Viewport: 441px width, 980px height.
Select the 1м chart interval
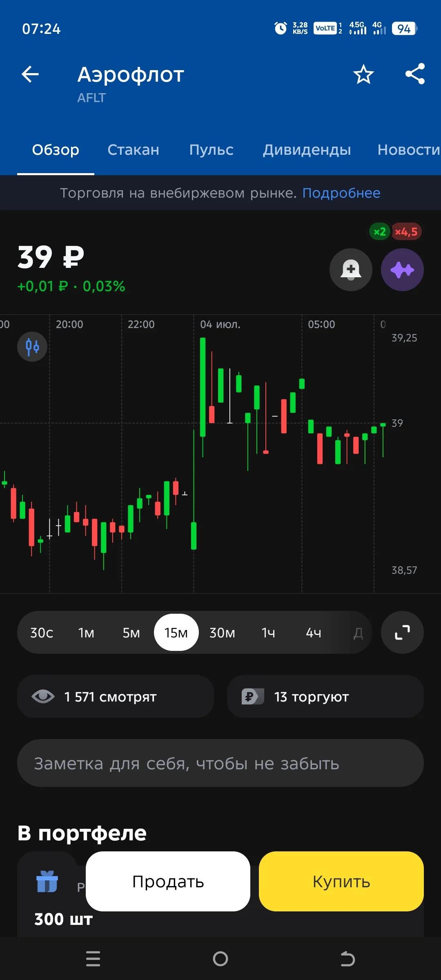click(x=86, y=633)
